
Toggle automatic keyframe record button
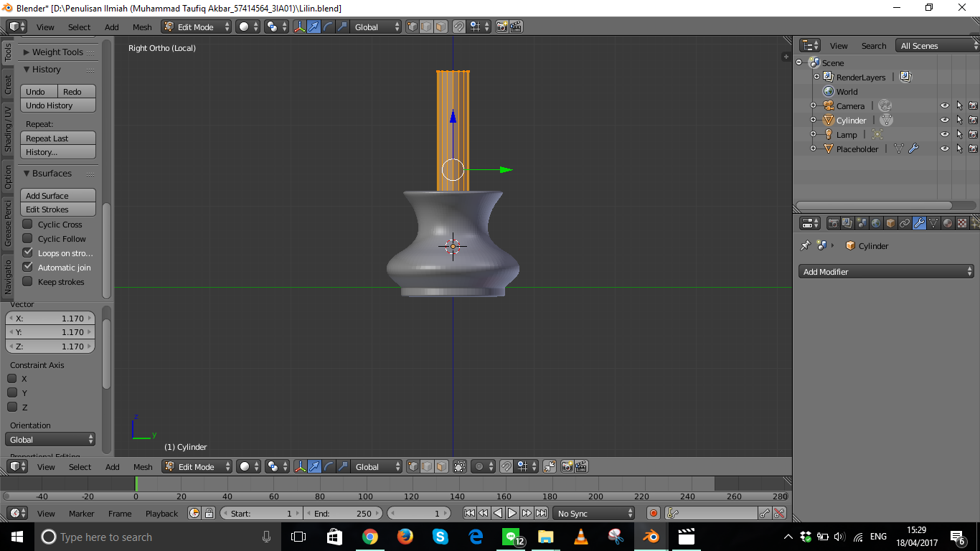click(653, 513)
